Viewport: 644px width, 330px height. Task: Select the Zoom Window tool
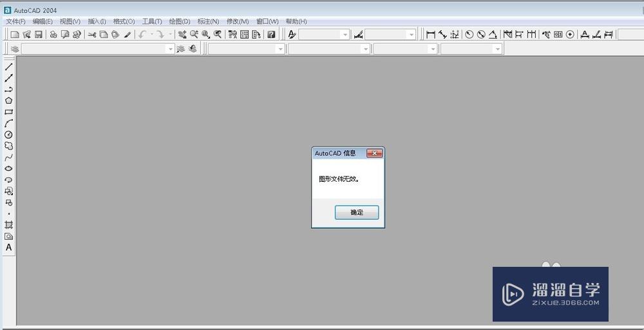click(x=206, y=35)
